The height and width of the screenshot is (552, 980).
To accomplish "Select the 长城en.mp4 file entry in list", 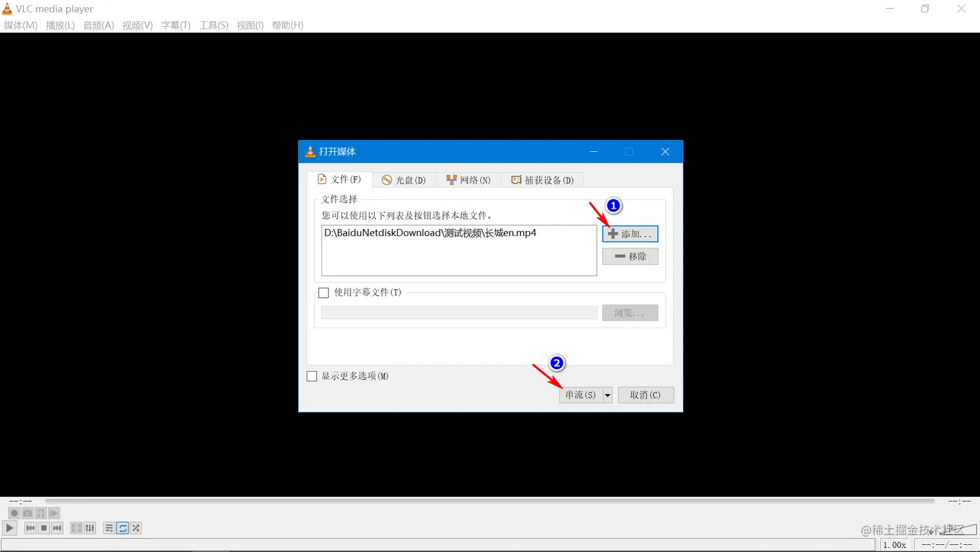I will [x=430, y=233].
